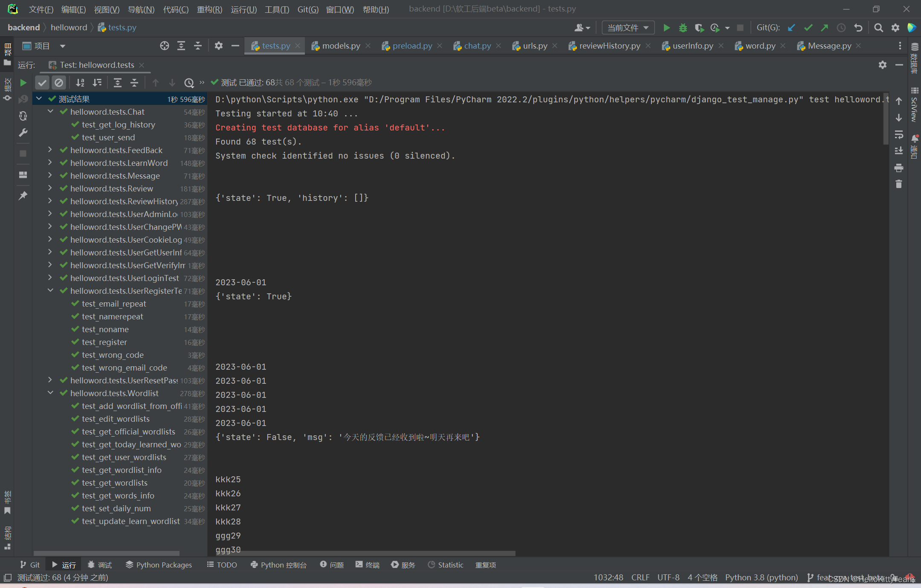The width and height of the screenshot is (921, 588).
Task: Open the 当前文件 run configuration dropdown
Action: point(628,28)
